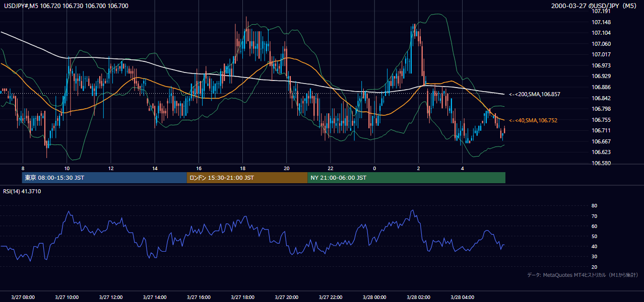Click the RSI level 60 label

594,226
